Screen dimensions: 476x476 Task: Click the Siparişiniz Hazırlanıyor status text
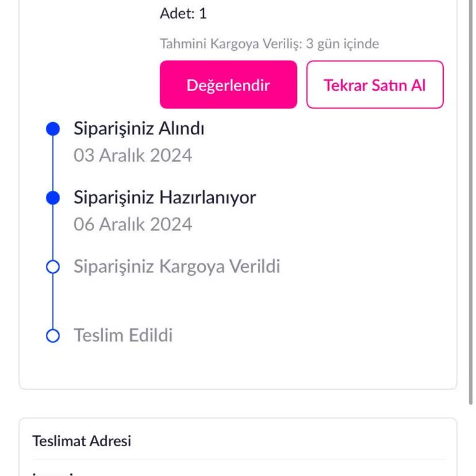[x=164, y=198]
